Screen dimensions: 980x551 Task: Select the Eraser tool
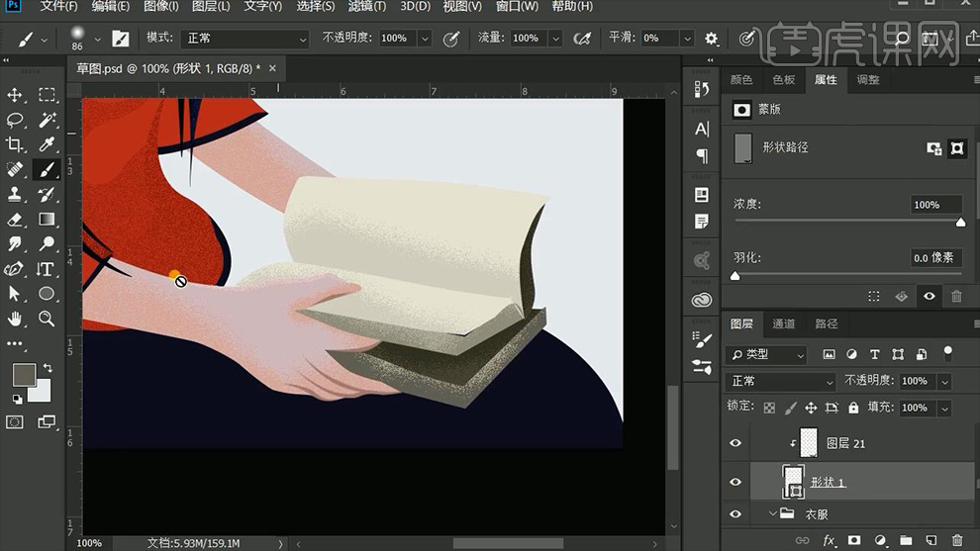15,220
